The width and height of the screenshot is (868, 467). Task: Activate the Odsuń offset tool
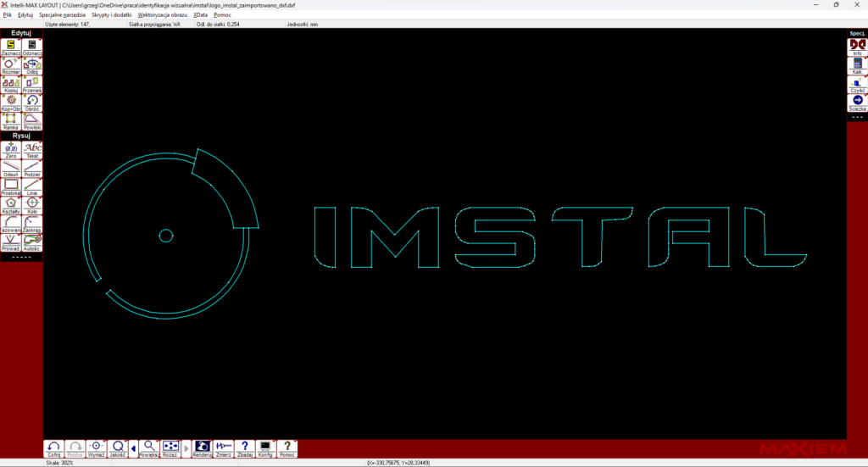(10, 169)
